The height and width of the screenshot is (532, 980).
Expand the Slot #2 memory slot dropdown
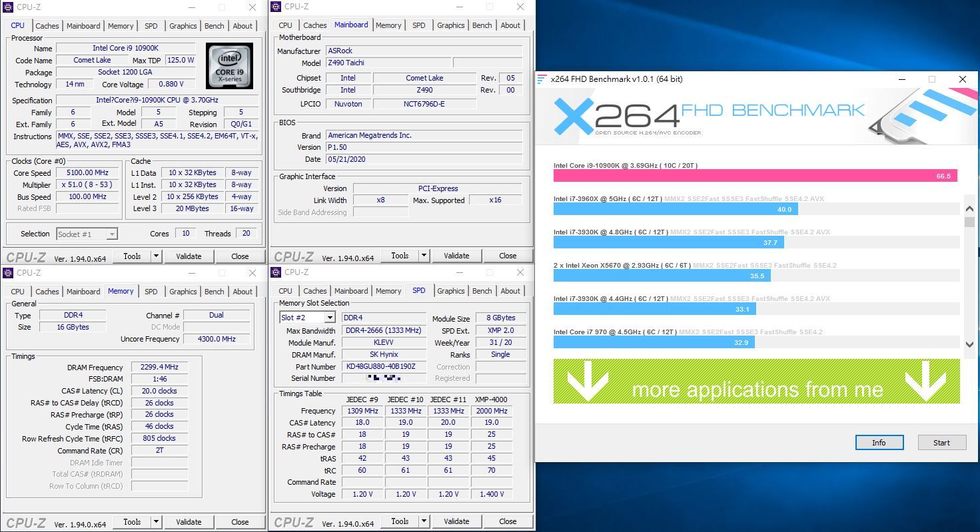pos(329,318)
